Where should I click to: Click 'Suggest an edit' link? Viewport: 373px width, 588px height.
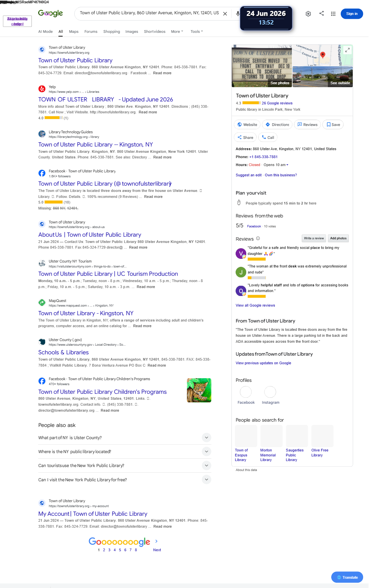[249, 175]
